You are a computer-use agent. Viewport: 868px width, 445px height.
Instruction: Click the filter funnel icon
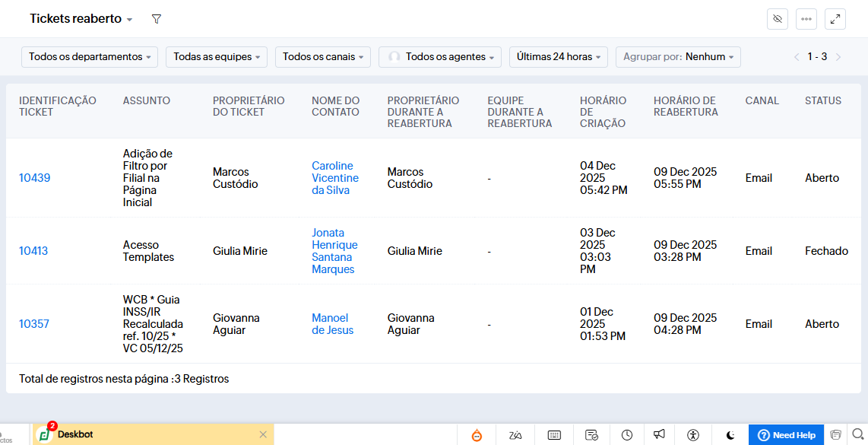pos(157,19)
